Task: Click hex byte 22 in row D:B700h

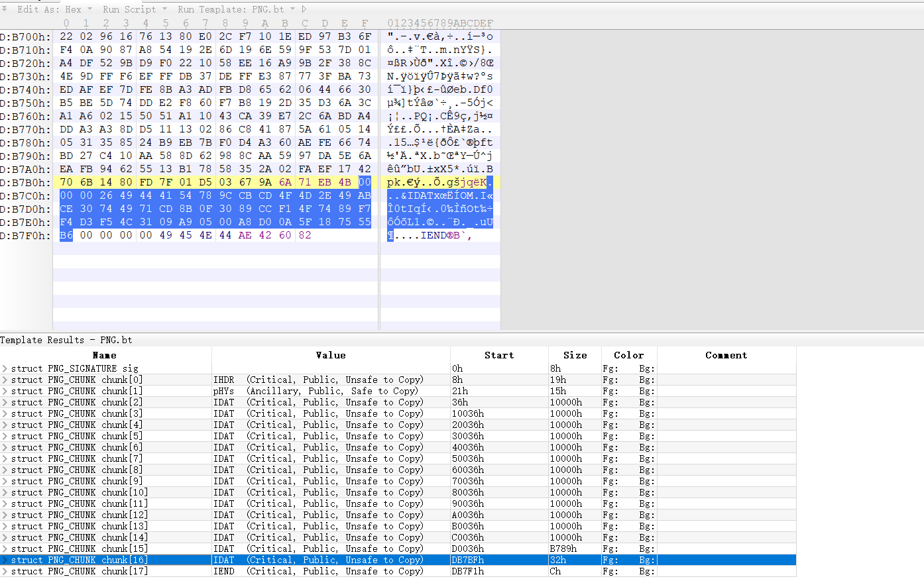Action: tap(66, 37)
